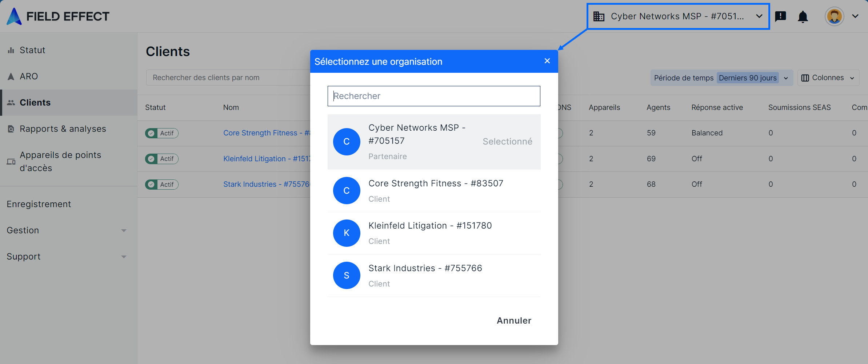The height and width of the screenshot is (364, 868).
Task: Toggle Actif switch for Stark Industries row
Action: coord(161,185)
